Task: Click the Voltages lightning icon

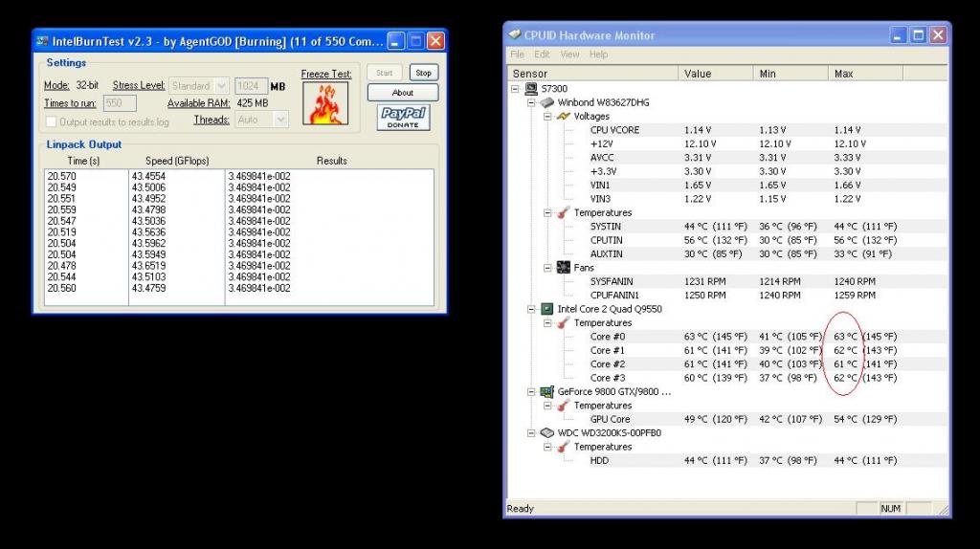Action: [563, 116]
